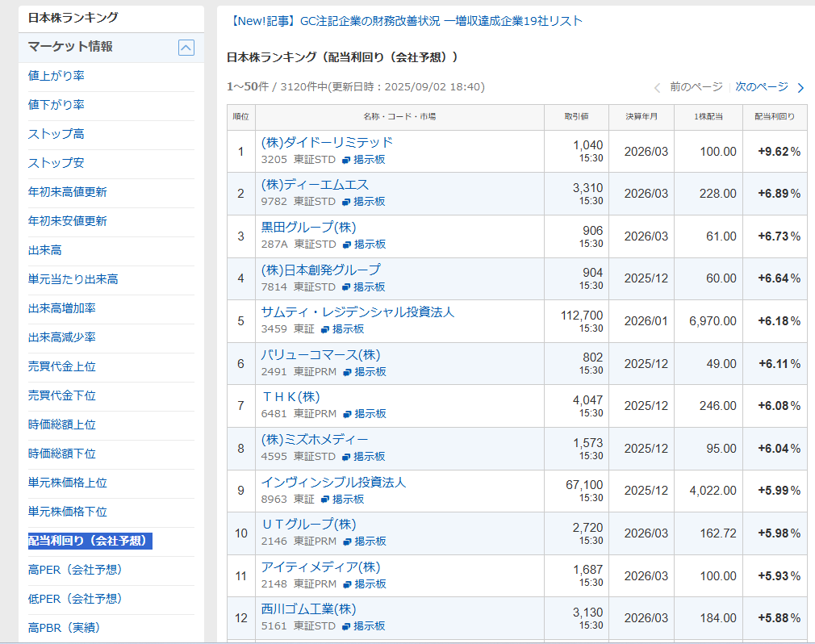Screen dimensions: 815x644
Task: Open サムティ・レジデンシャル投資法人 page
Action: click(357, 312)
